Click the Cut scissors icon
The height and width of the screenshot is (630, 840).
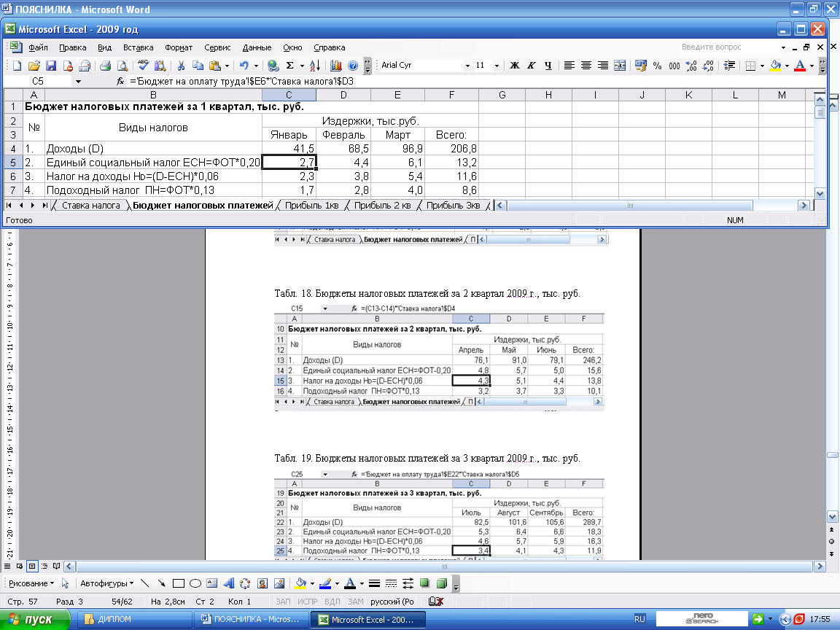pos(180,66)
